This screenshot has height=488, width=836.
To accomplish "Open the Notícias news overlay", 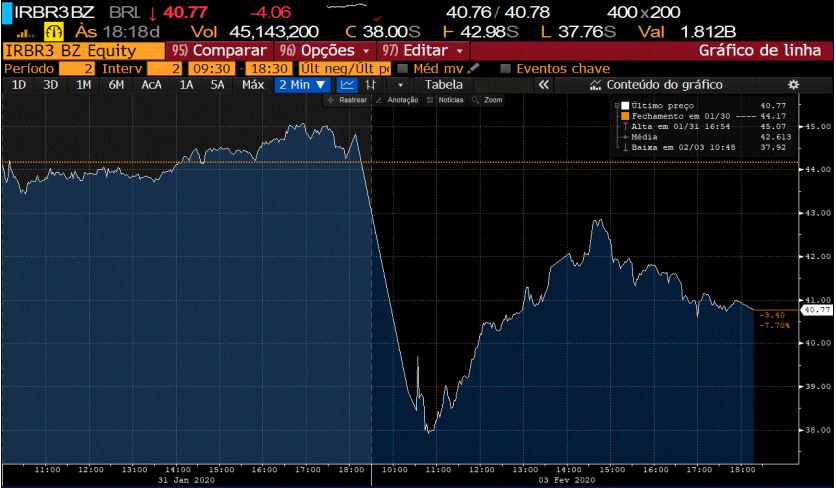I will [446, 101].
